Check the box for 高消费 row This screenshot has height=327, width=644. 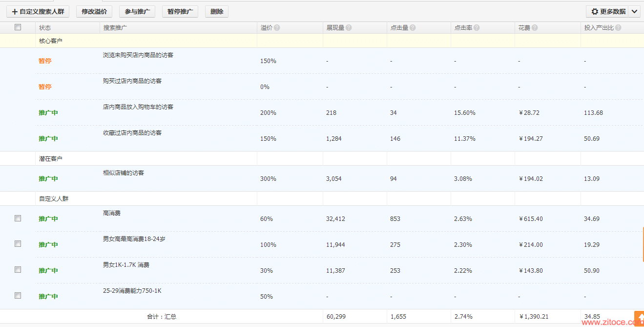pos(18,218)
